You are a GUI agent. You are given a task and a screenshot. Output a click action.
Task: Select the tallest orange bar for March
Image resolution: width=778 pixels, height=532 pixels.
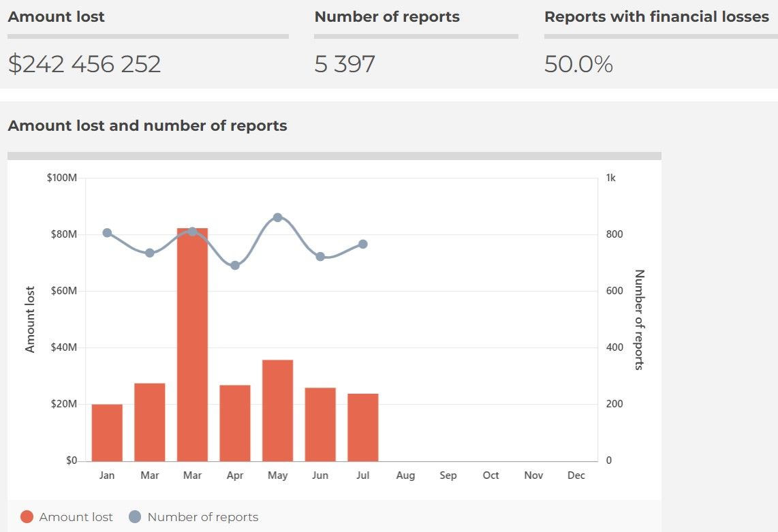click(x=193, y=345)
